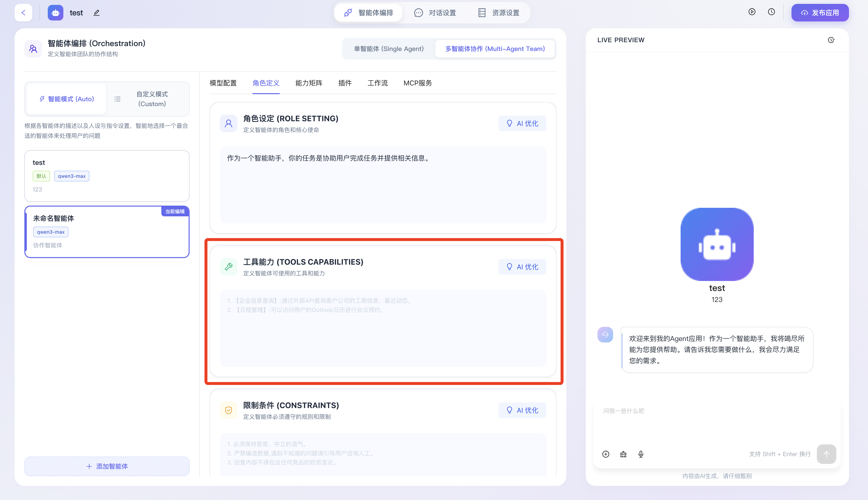
Task: Click 添加智能体 button
Action: tap(107, 466)
